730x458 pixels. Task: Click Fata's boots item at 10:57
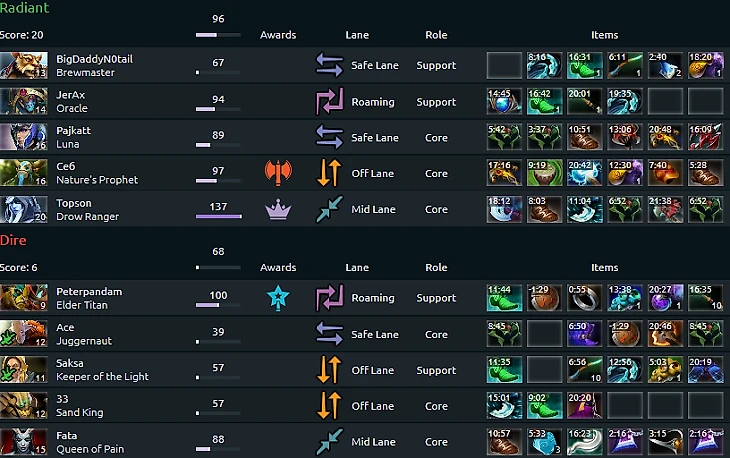(x=504, y=441)
